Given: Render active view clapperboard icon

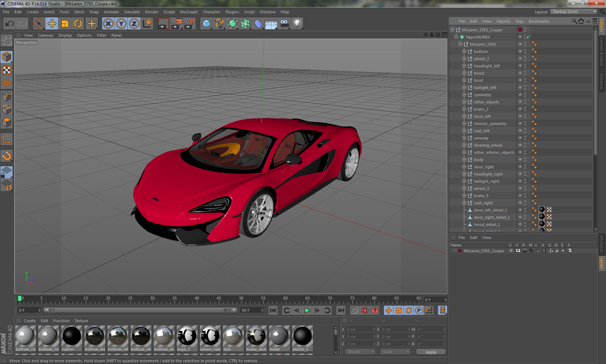Looking at the screenshot, I should 163,24.
